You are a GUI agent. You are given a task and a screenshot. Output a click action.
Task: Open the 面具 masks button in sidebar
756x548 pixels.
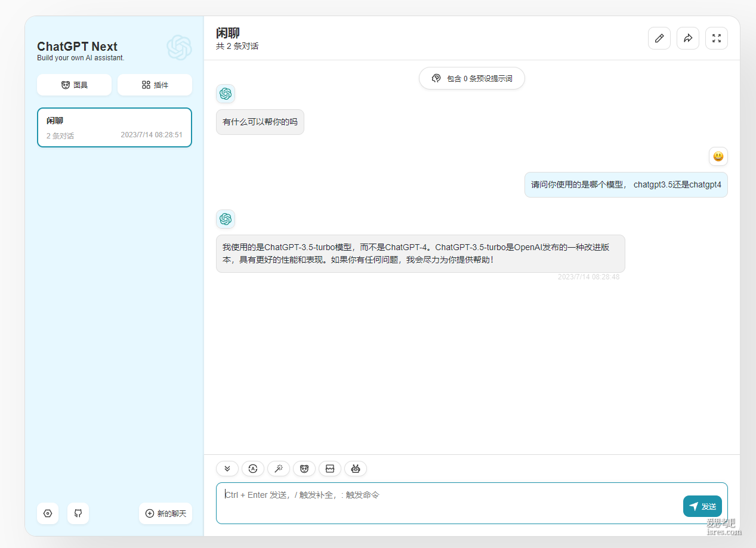[74, 85]
